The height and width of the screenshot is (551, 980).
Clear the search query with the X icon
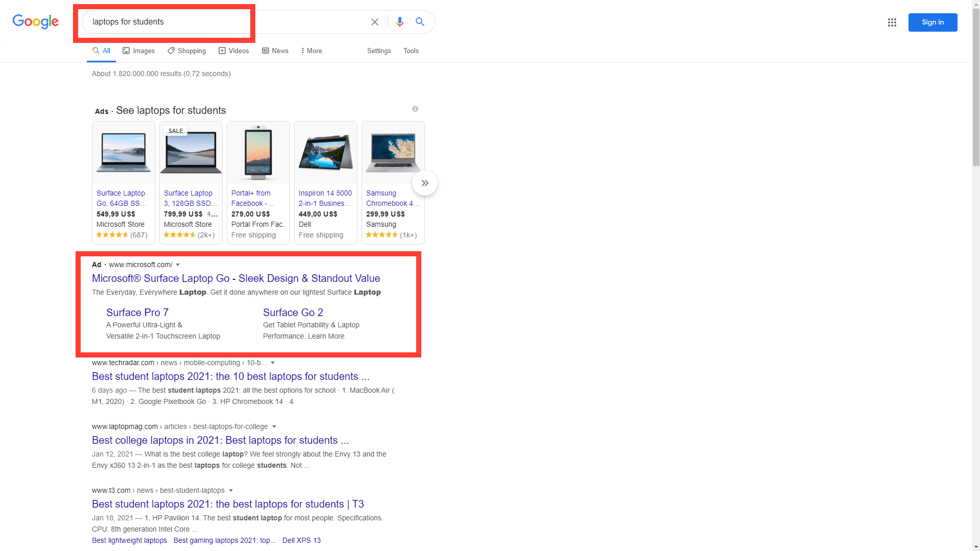tap(375, 22)
